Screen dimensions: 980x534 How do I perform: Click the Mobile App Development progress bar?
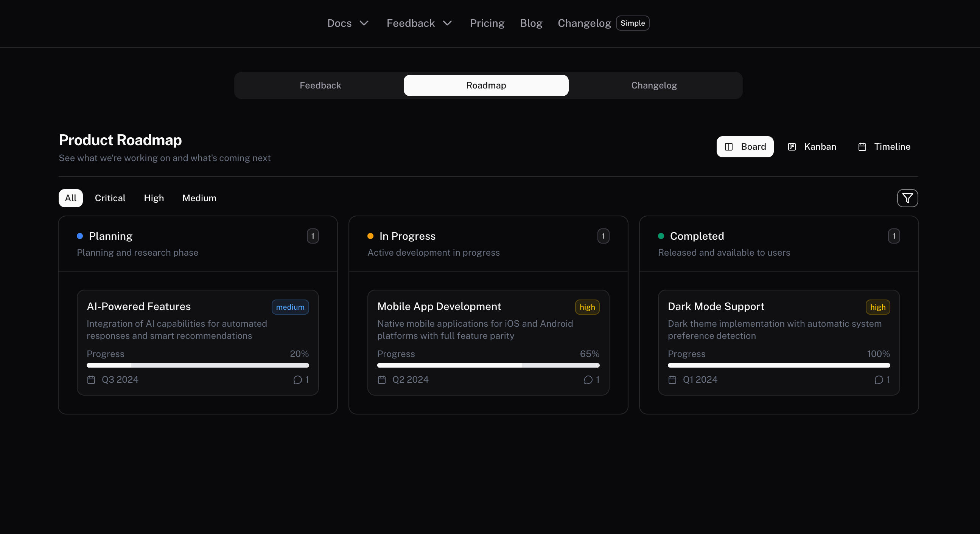click(x=488, y=365)
